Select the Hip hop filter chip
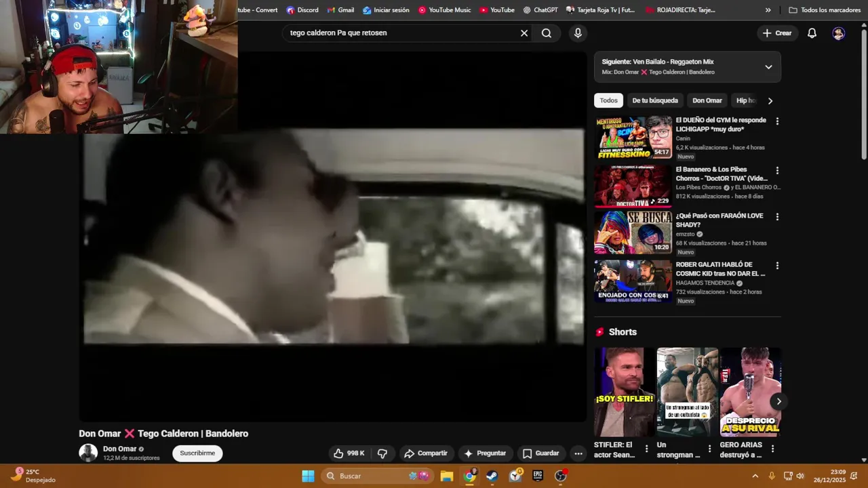 [x=745, y=100]
